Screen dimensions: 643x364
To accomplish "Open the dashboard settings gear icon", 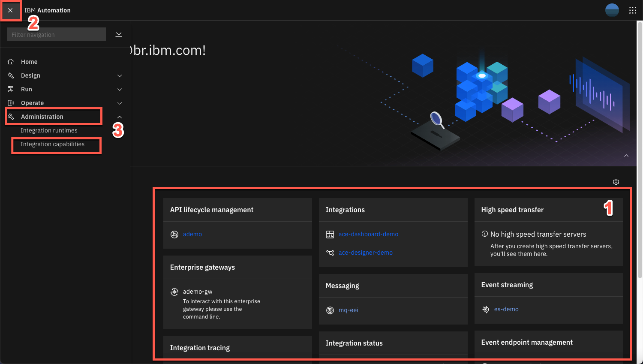I will tap(616, 182).
